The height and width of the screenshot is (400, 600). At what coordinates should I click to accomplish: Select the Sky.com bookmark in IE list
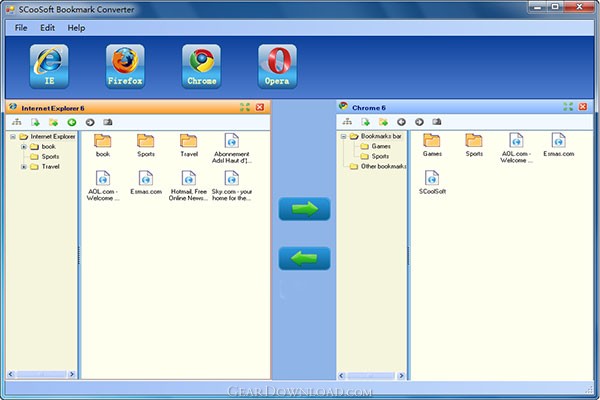coord(232,186)
